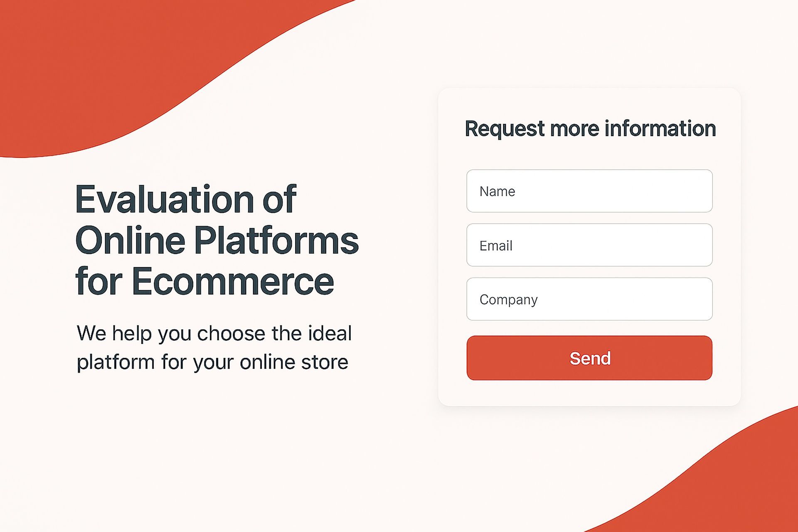The height and width of the screenshot is (532, 798).
Task: Click the word "Platforms" in the headline
Action: coord(276,240)
